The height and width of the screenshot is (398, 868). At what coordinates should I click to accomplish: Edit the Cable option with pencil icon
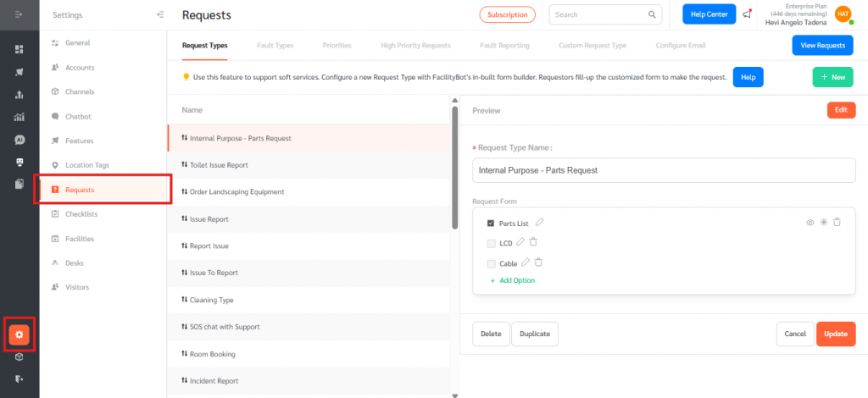click(x=526, y=263)
